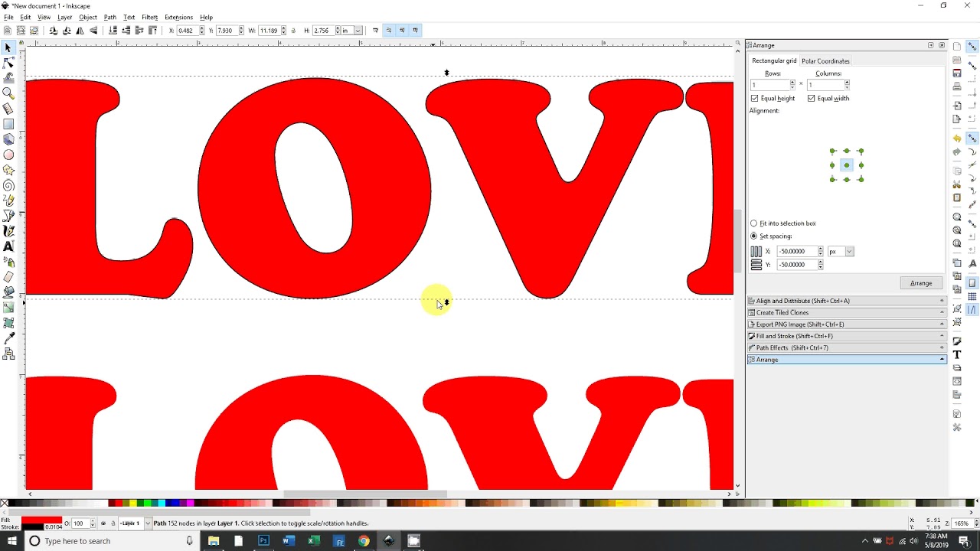The height and width of the screenshot is (551, 980).
Task: Click the X spacing value field
Action: 796,252
